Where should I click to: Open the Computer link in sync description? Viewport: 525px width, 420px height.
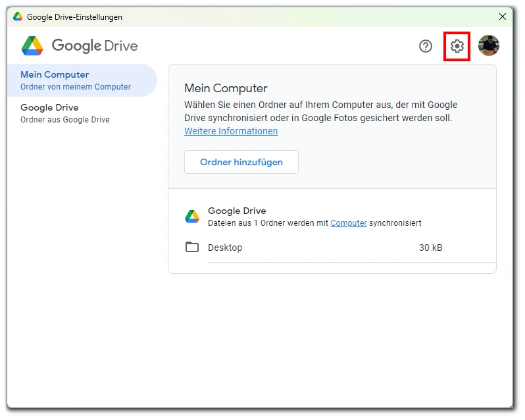[349, 223]
